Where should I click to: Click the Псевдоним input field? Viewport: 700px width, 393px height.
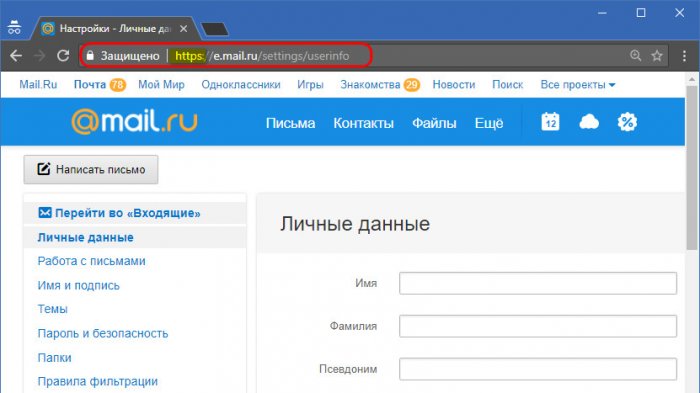pos(538,369)
